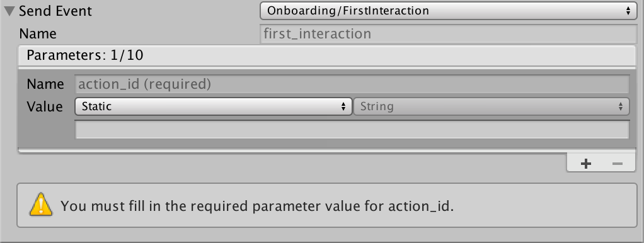Click the up-down arrows on the Static dropdown

(343, 106)
